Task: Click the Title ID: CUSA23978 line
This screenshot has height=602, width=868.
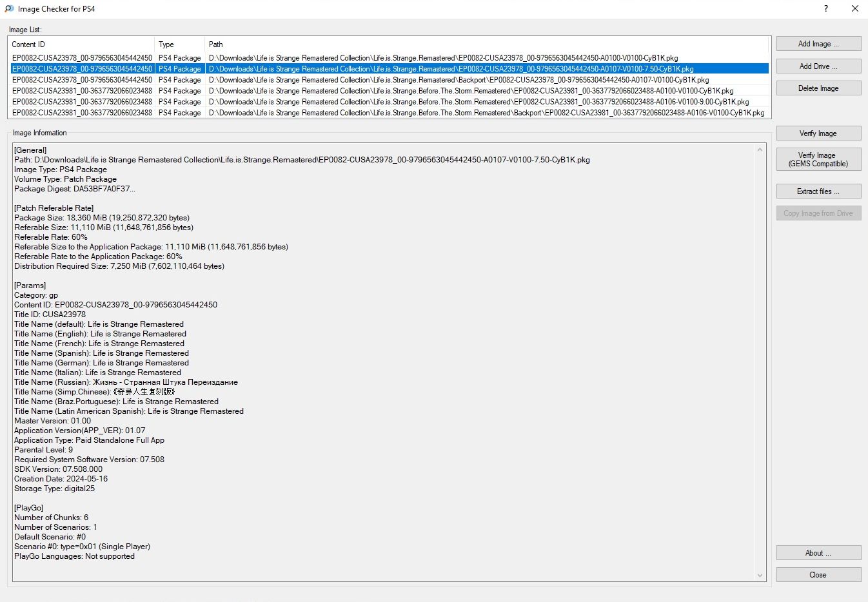Action: [x=50, y=315]
